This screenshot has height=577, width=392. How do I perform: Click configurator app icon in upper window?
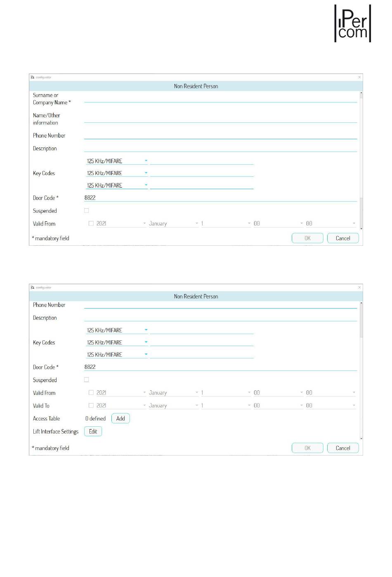[x=33, y=77]
